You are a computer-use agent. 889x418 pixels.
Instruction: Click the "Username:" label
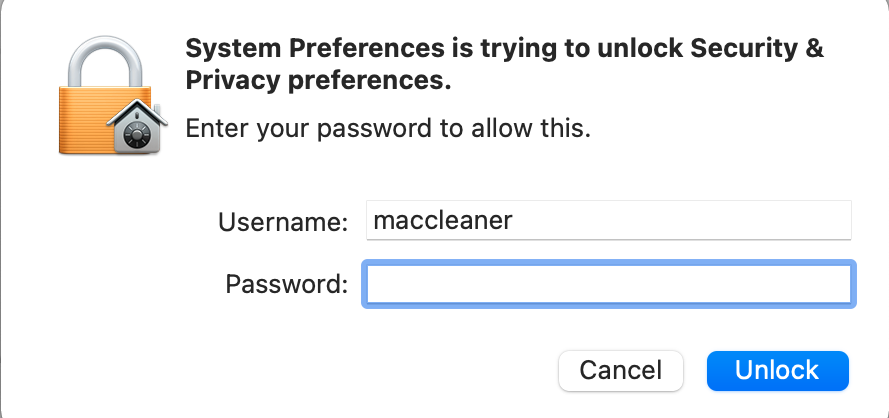coord(283,221)
